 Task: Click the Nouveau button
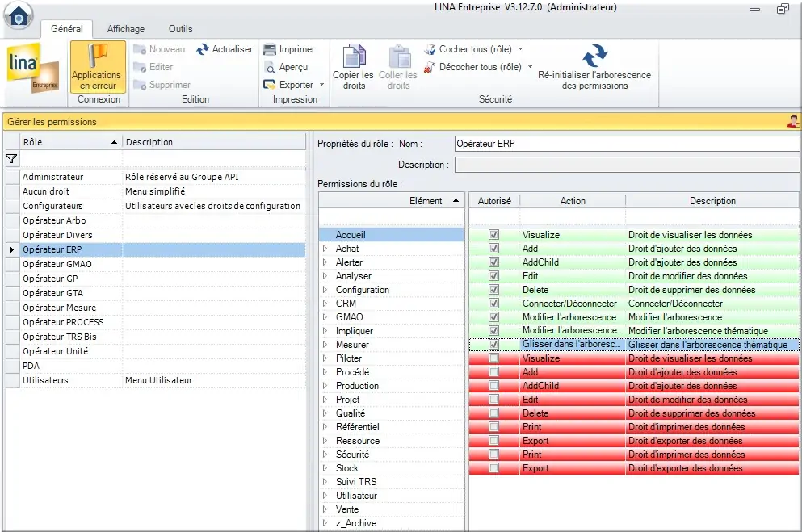pos(159,49)
